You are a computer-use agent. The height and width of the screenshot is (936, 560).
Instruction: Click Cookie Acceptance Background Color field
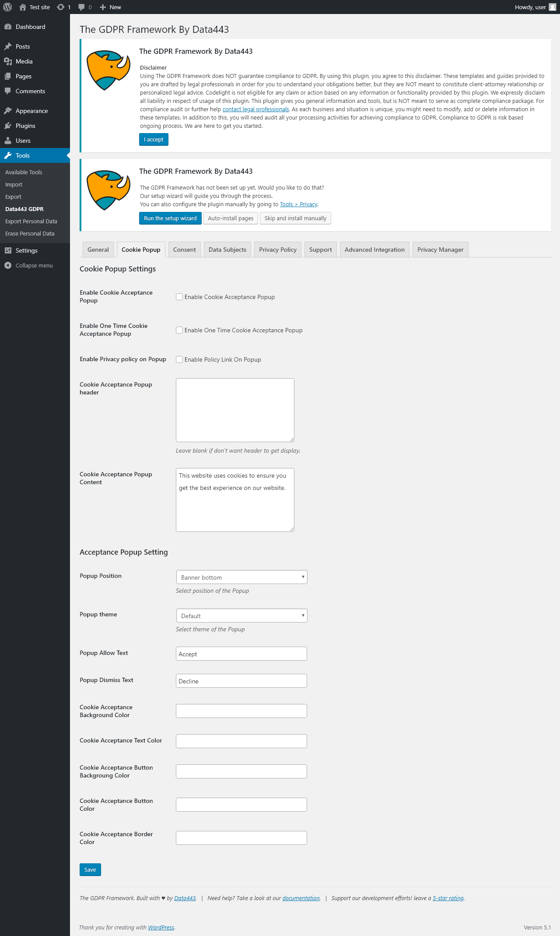(x=241, y=711)
